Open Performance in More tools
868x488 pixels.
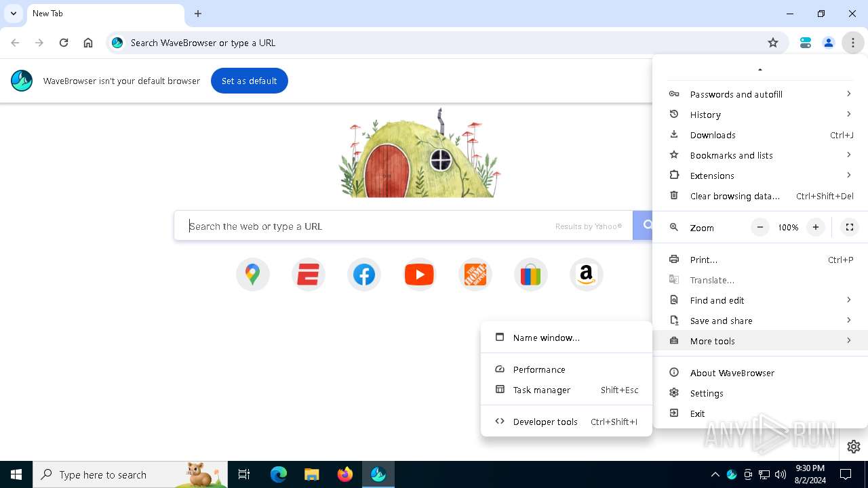[x=566, y=369]
